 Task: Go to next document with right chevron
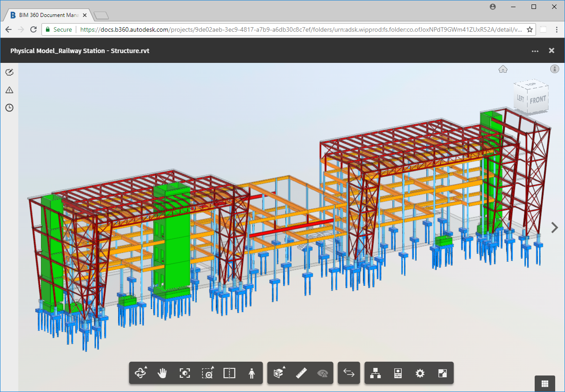[555, 227]
